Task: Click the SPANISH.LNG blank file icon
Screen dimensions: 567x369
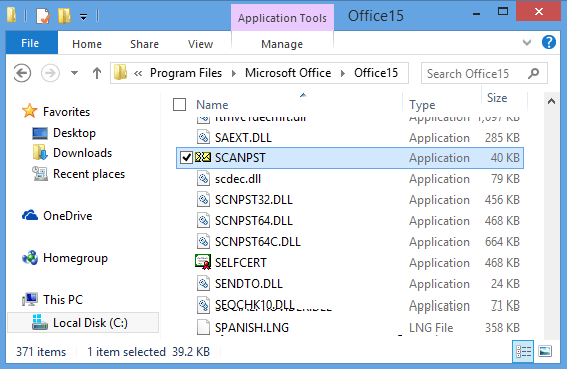Action: click(x=204, y=327)
